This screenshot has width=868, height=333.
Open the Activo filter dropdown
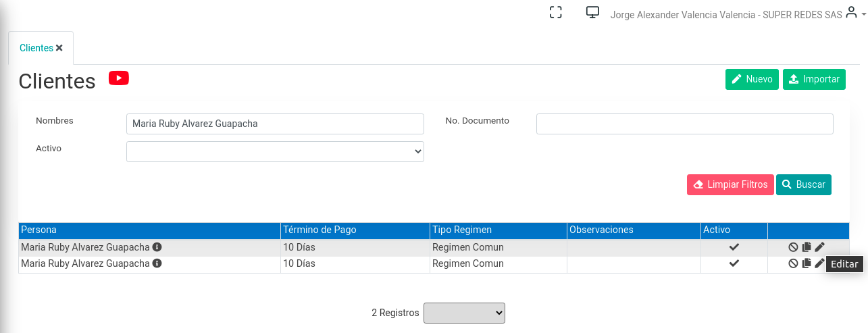(x=275, y=151)
